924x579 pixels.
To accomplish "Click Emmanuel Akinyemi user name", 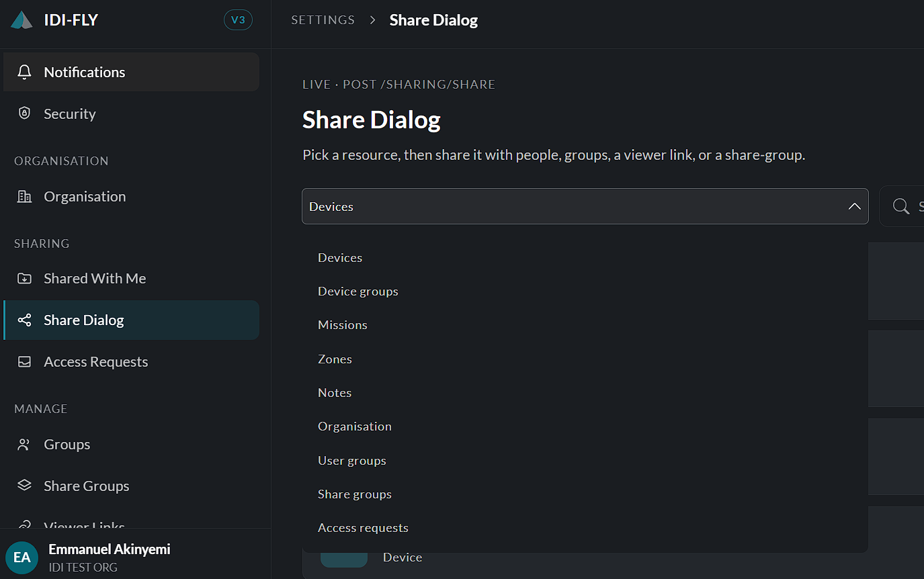I will pos(110,549).
